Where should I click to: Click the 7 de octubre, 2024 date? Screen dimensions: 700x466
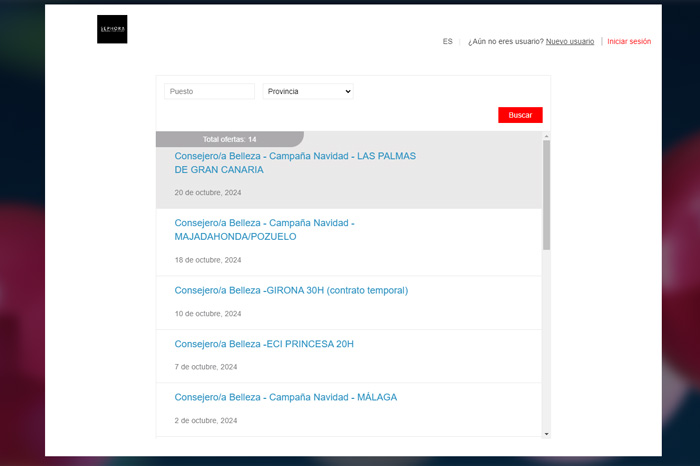click(205, 367)
